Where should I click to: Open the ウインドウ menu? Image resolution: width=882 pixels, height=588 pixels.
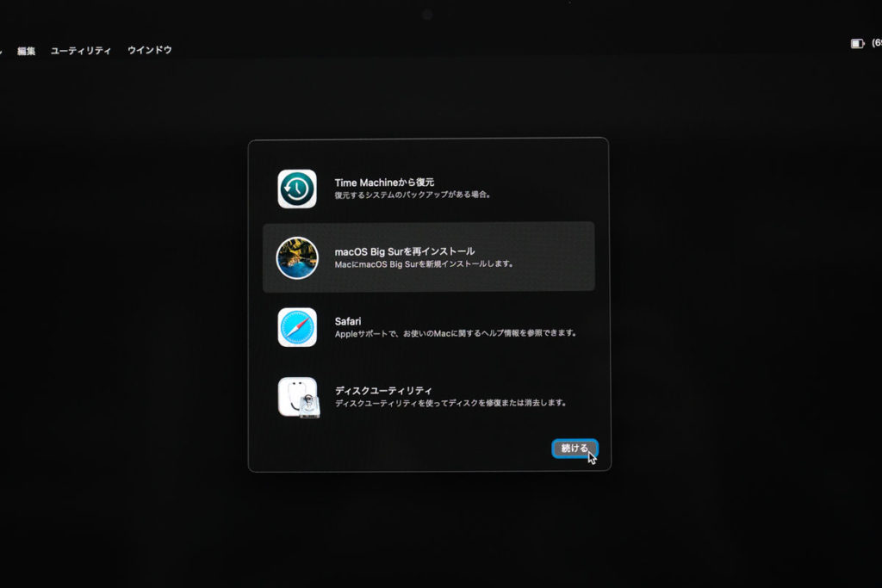[x=150, y=50]
